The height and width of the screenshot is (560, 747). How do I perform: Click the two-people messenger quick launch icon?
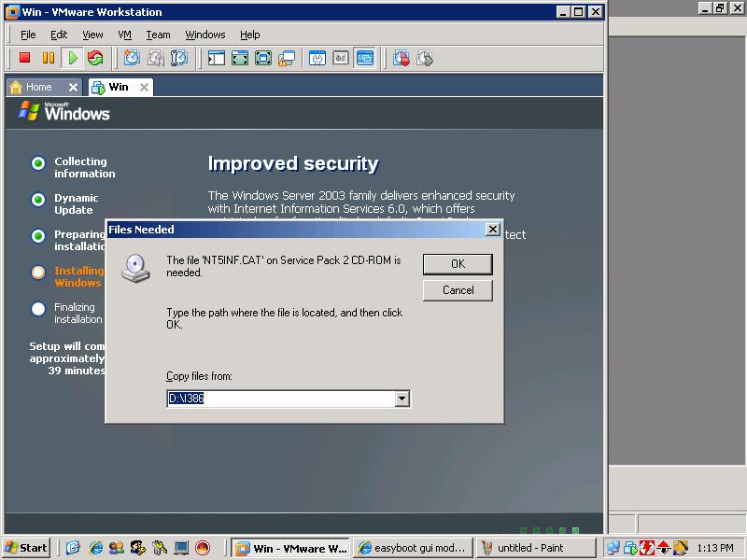pyautogui.click(x=117, y=548)
